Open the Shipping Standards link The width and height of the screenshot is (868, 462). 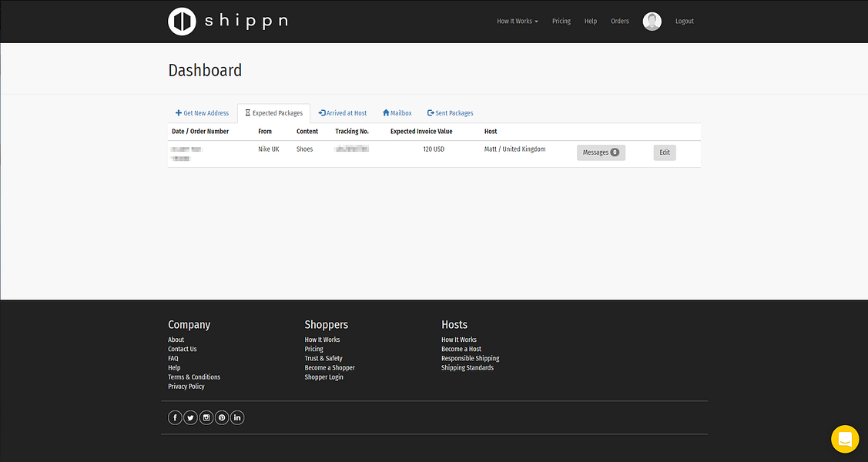468,368
